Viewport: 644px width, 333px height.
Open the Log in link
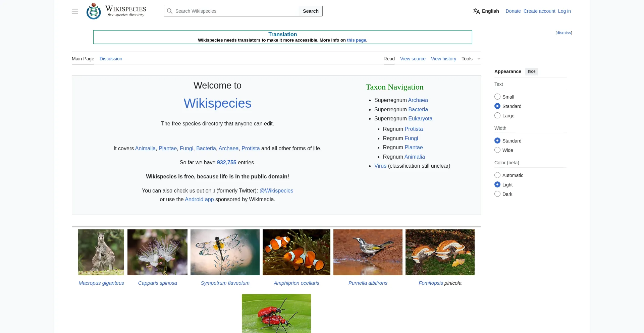564,11
